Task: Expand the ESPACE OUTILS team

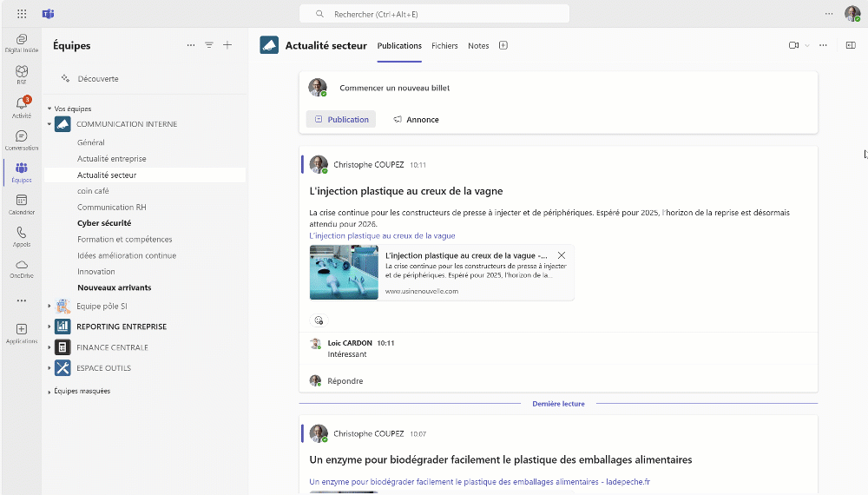Action: tap(49, 367)
